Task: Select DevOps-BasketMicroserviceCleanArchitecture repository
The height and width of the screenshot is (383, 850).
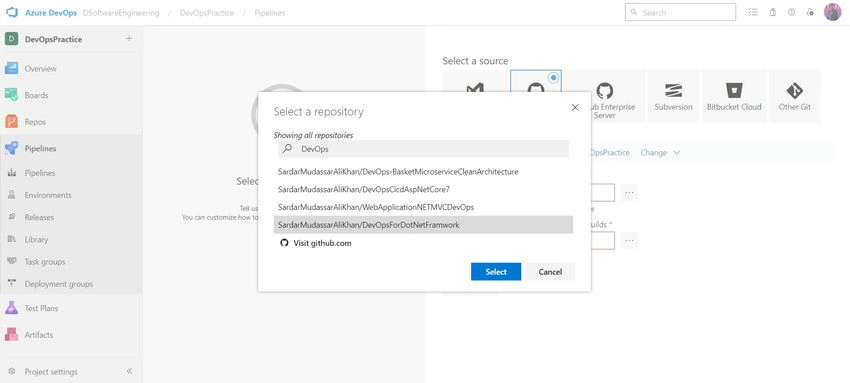Action: coord(423,172)
